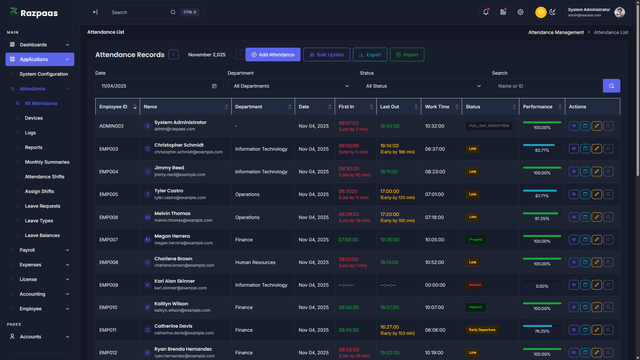Open Attendance Shifts
Image resolution: width=640 pixels, height=360 pixels.
click(44, 177)
